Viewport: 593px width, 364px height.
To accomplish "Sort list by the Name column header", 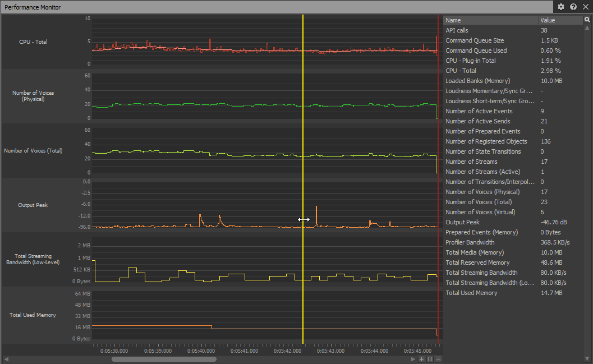I will tap(490, 20).
